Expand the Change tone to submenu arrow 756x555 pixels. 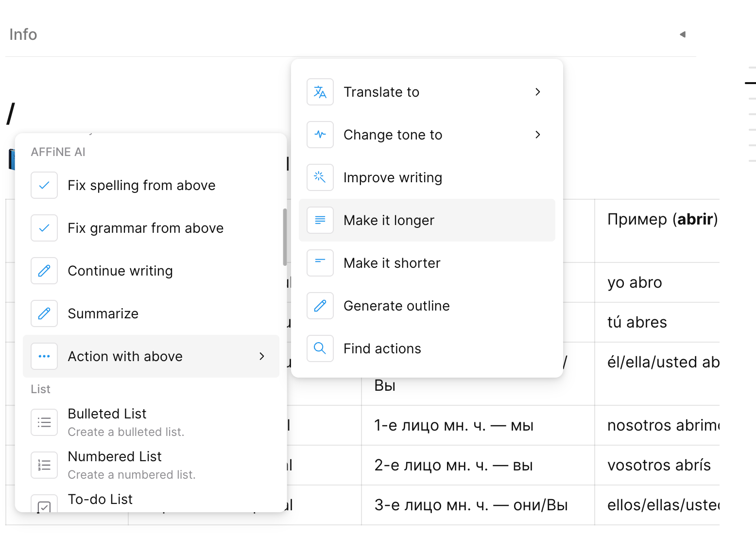coord(537,135)
